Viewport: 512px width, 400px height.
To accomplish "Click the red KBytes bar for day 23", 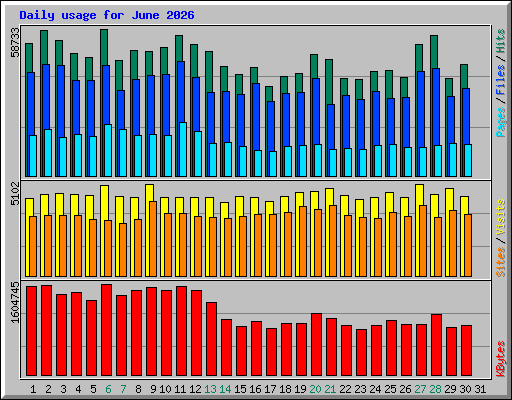I will click(362, 353).
